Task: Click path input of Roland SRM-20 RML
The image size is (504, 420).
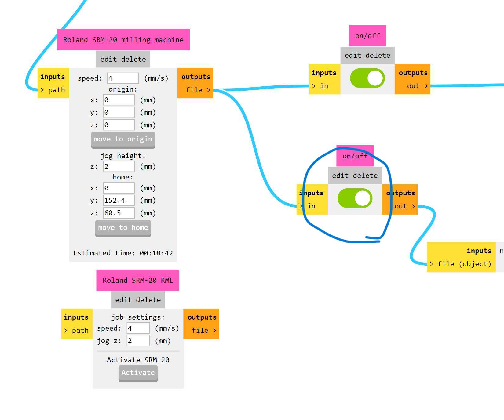Action: pos(76,330)
